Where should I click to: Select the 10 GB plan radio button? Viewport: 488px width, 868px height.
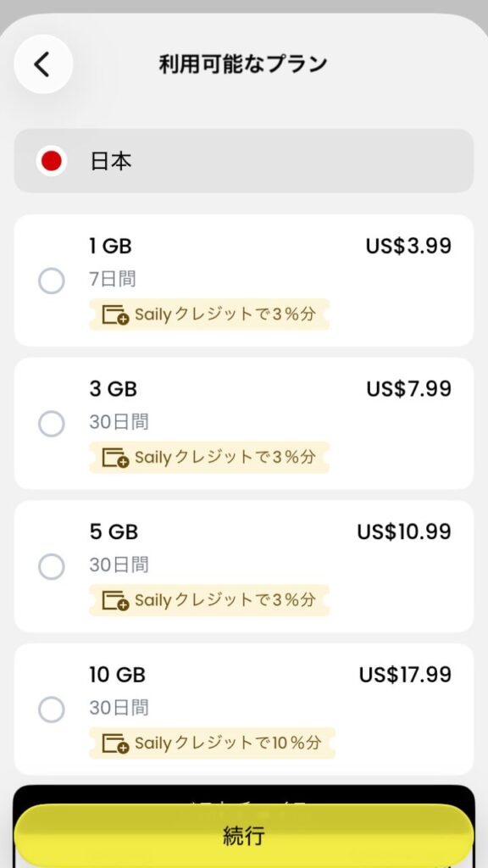[x=51, y=709]
